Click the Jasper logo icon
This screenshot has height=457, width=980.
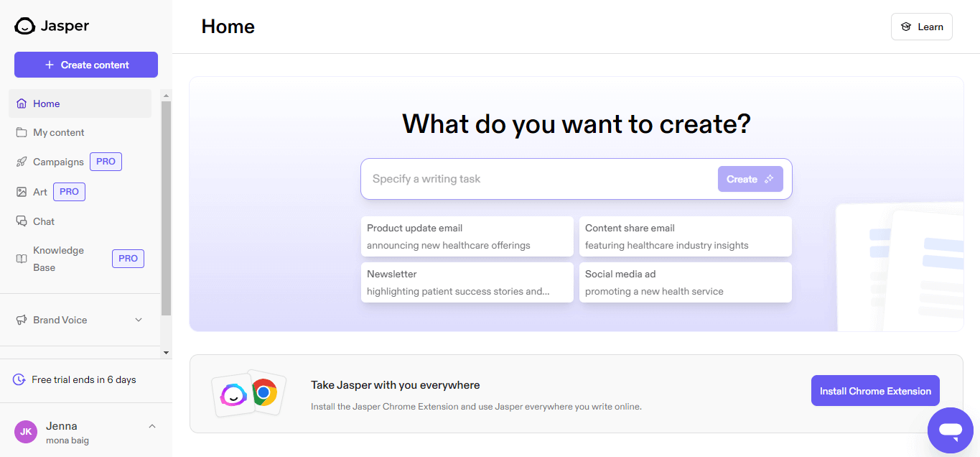(25, 26)
